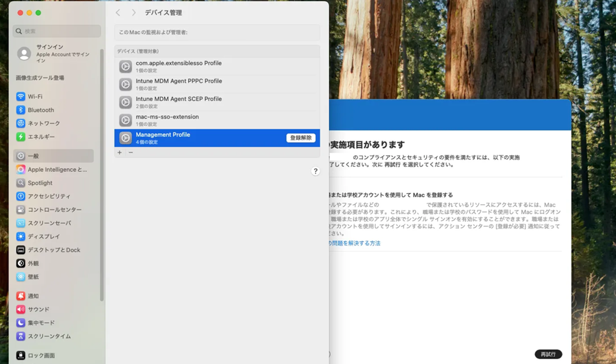Select the ディスプレイ sidebar item
This screenshot has width=616, height=364.
click(53, 237)
